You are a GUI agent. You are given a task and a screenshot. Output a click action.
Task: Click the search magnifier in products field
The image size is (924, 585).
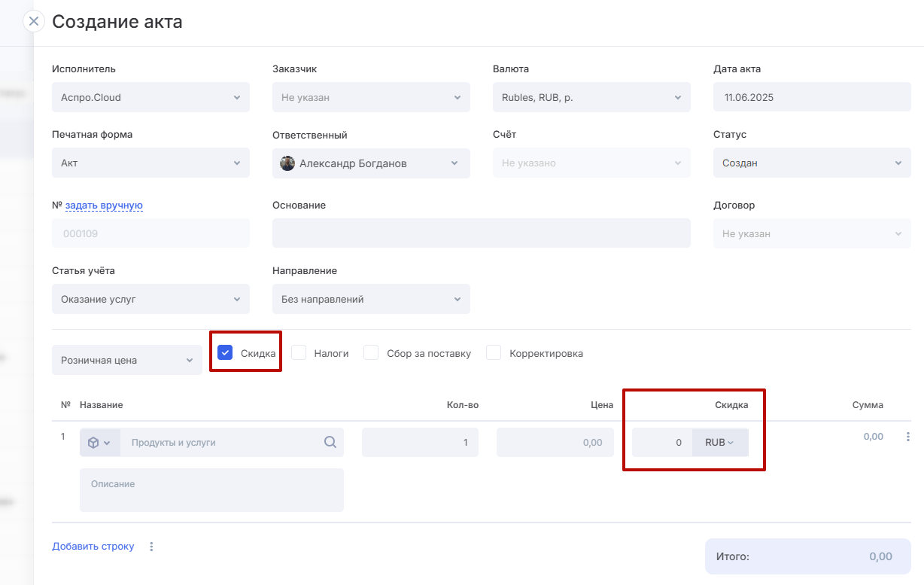tap(330, 443)
